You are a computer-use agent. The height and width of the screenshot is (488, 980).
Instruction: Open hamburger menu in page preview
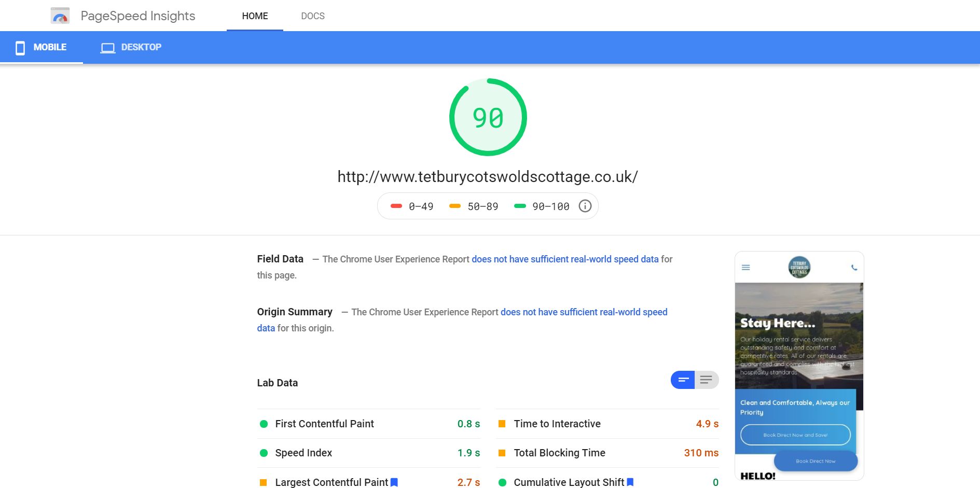click(746, 268)
